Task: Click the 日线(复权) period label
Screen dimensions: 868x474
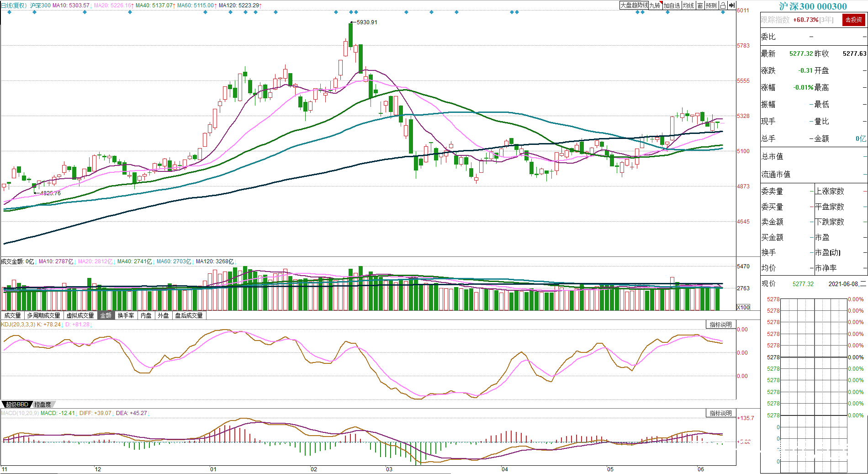Action: [x=14, y=5]
